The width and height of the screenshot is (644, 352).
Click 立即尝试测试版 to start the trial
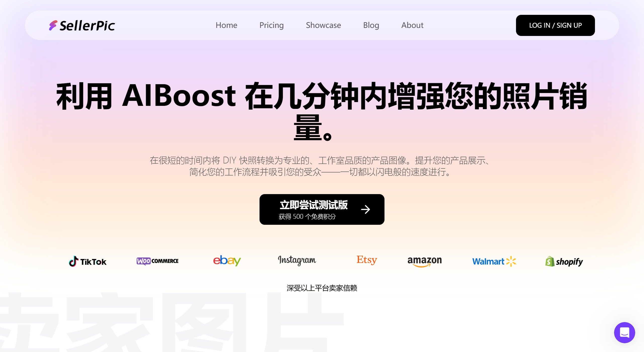click(314, 205)
